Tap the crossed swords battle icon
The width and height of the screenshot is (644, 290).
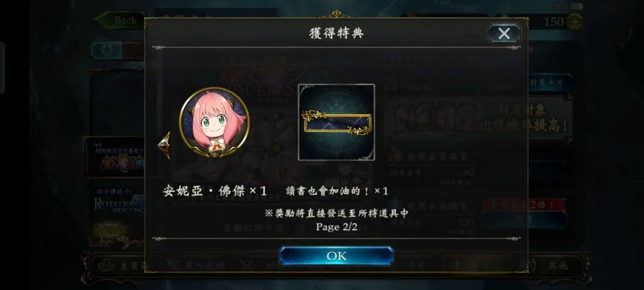[x=246, y=265]
